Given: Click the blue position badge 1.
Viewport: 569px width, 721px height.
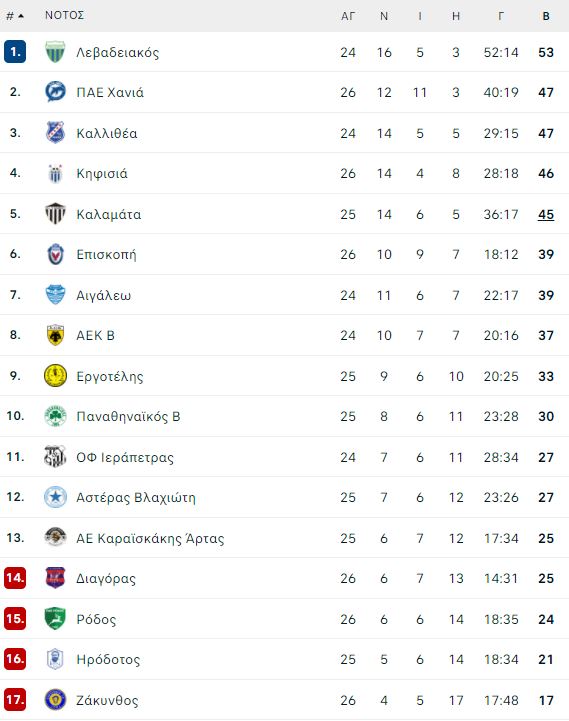Looking at the screenshot, I should point(15,52).
